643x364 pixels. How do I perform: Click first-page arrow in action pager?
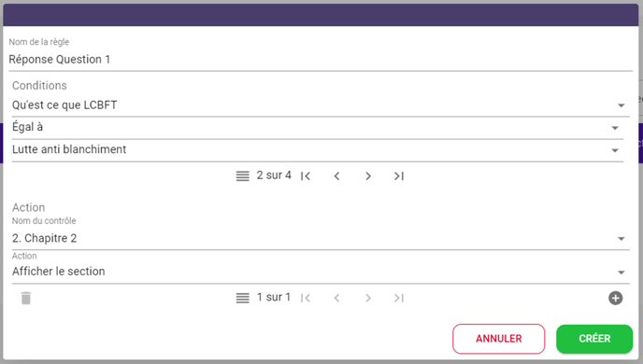(x=306, y=298)
